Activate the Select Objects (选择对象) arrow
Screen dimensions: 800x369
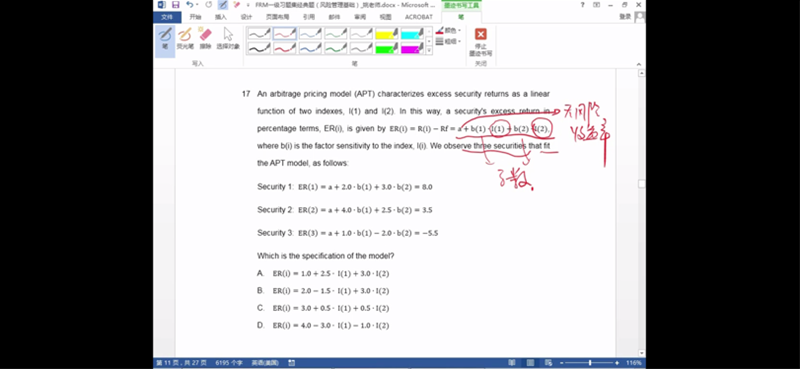coord(228,40)
